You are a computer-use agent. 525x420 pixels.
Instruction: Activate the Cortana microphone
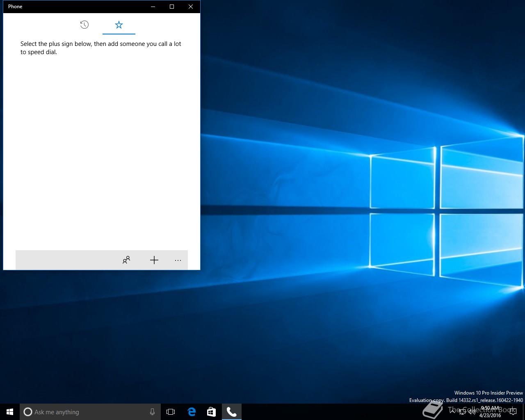click(152, 412)
